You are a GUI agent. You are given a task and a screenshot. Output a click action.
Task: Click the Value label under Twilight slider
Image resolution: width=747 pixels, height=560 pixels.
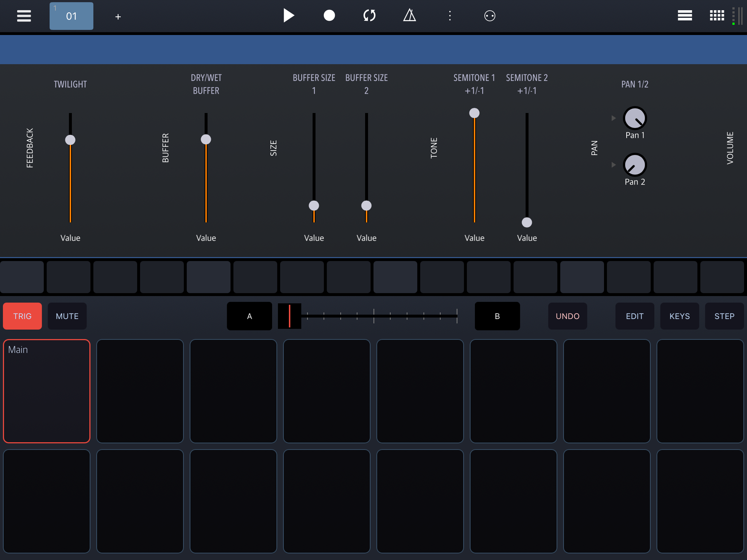click(70, 238)
